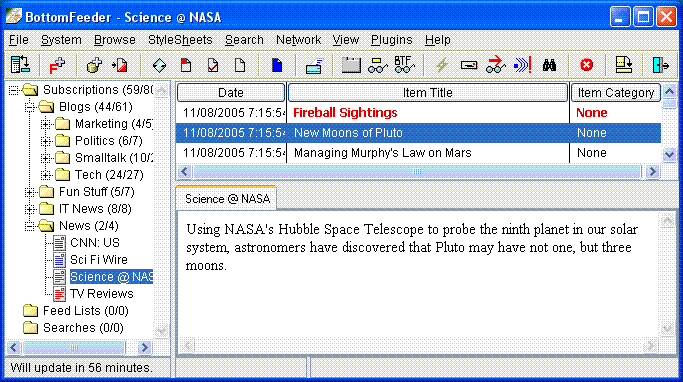
Task: Click the small card-with-red-mark toolbar icon
Action: [x=469, y=65]
